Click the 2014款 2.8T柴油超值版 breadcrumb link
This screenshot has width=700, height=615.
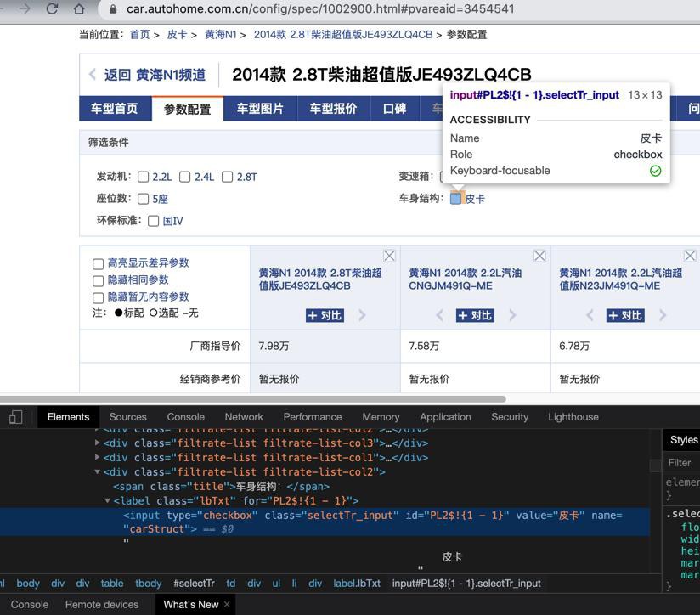(343, 34)
